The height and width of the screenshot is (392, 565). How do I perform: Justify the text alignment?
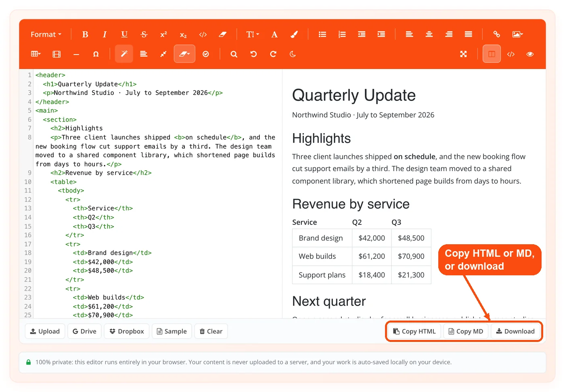tap(469, 34)
